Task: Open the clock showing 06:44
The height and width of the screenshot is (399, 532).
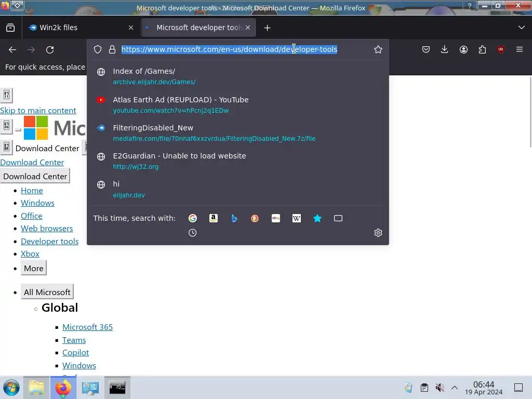Action: pyautogui.click(x=484, y=388)
